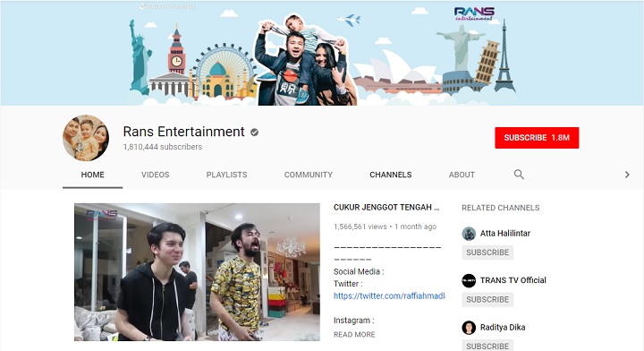Click the channel banner image

(322, 54)
